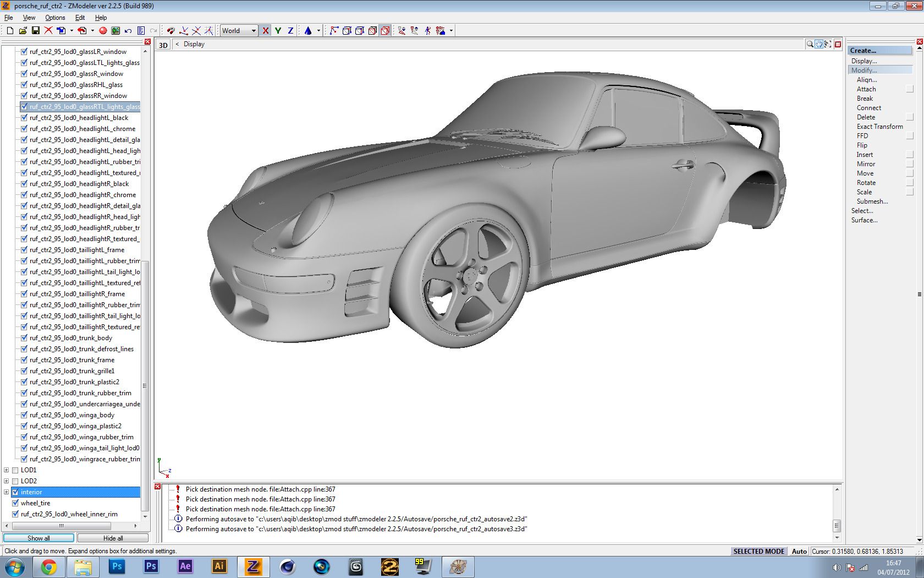Open the World coordinate system dropdown

click(254, 31)
